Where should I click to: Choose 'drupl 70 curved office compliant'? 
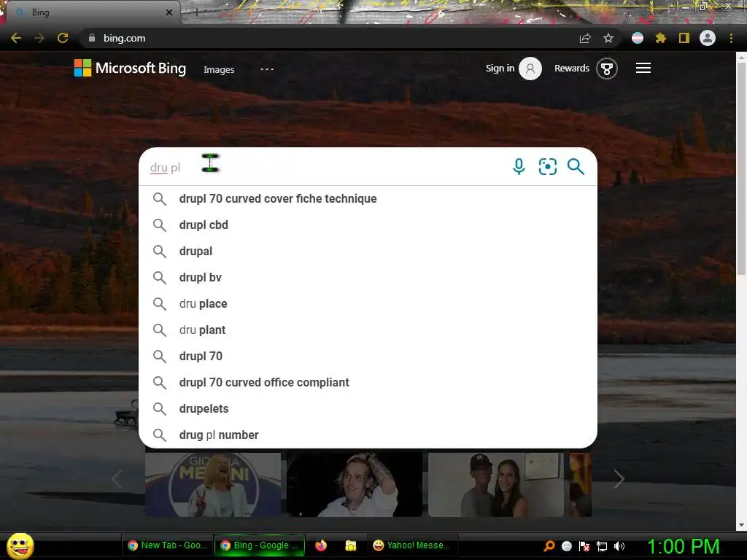pos(368,382)
